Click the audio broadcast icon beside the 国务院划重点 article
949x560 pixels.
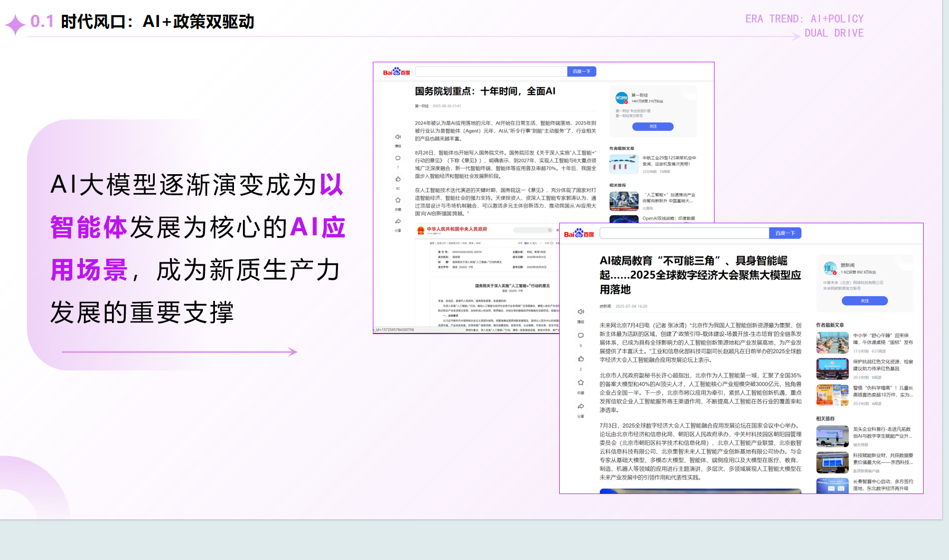pyautogui.click(x=398, y=137)
